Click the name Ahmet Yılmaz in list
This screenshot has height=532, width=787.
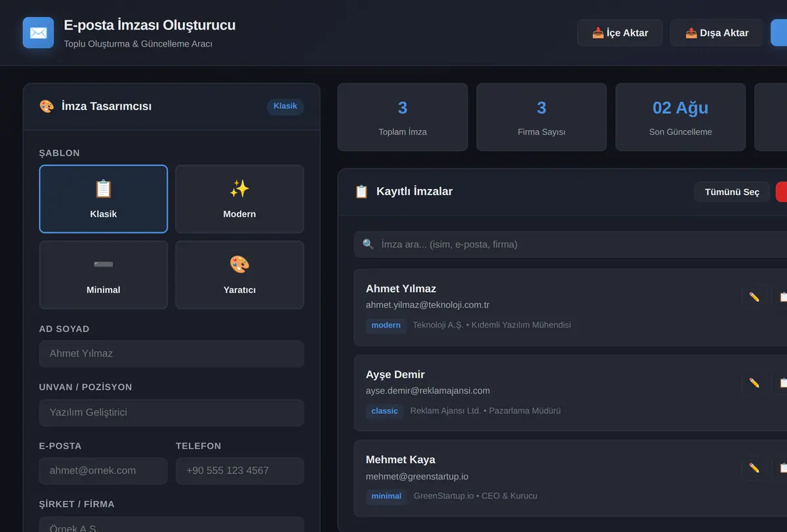[401, 289]
